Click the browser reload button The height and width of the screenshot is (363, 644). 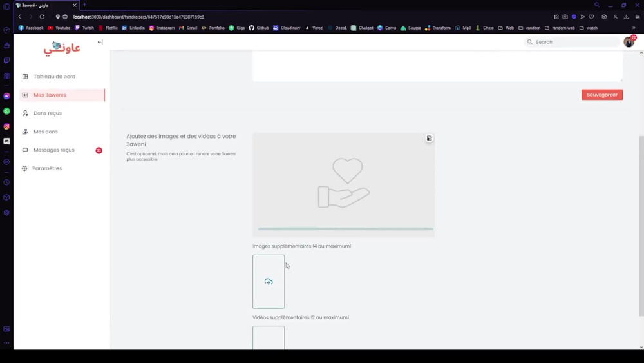[x=42, y=17]
